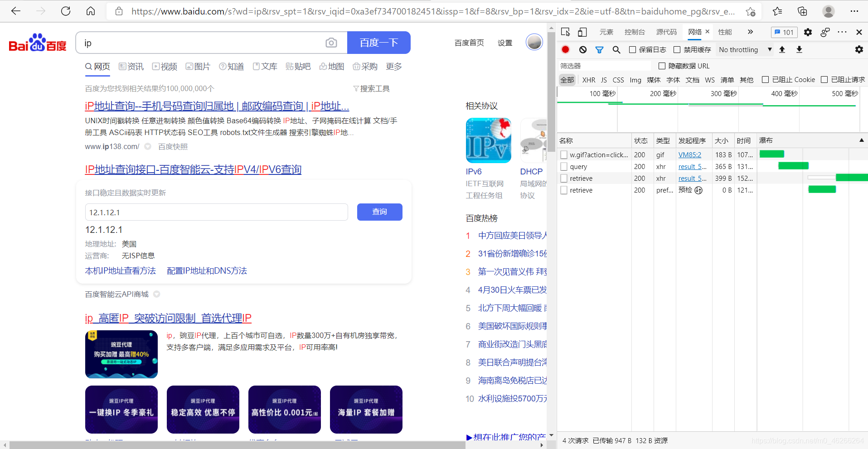Stop recording network log

(x=566, y=49)
